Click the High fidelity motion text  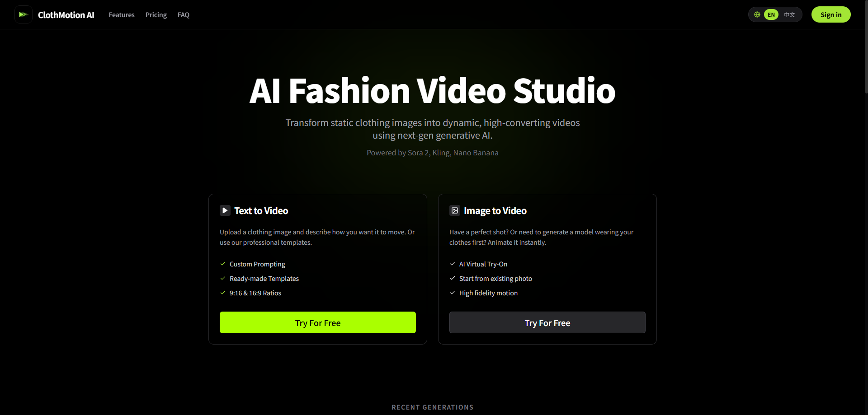click(488, 293)
